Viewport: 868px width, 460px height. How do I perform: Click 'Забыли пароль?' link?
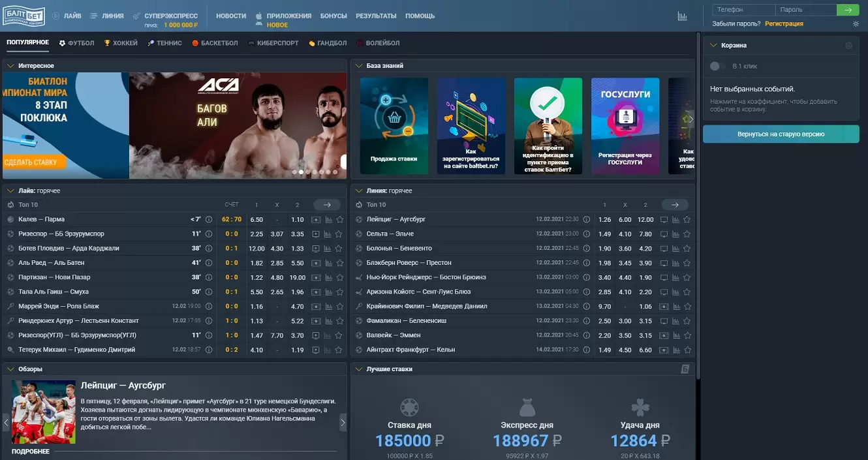point(736,23)
